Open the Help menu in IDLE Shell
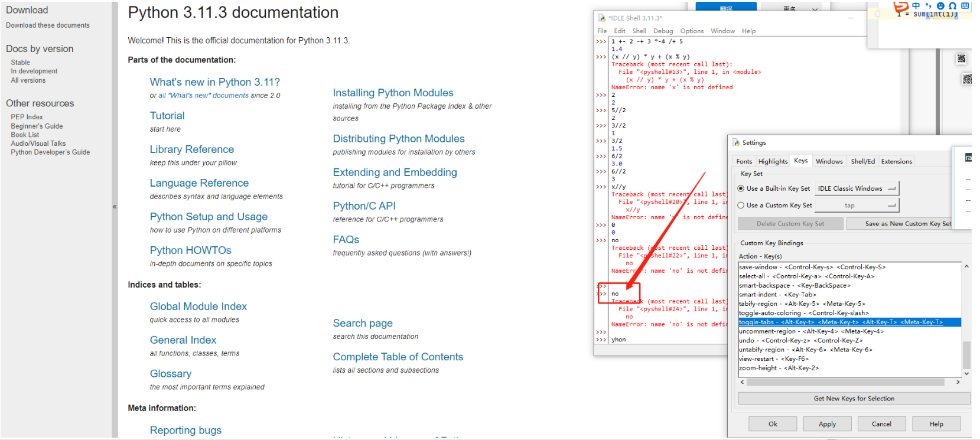 pos(748,31)
